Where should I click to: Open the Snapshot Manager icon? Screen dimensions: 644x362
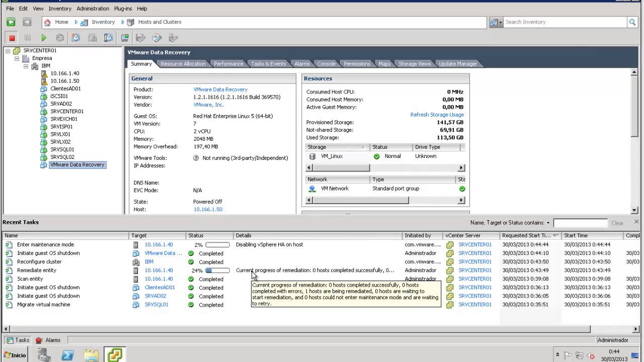[108, 38]
